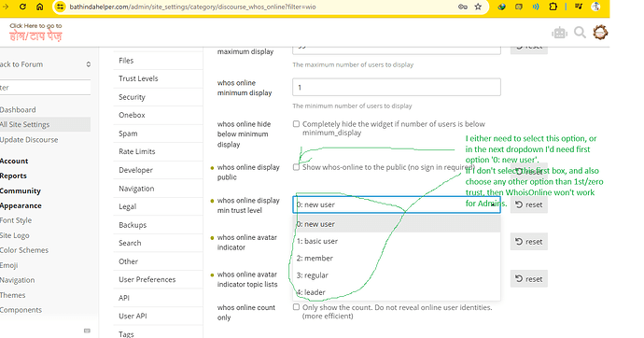Screen dimensions: 644x338
Task: Click into the minimum display number field
Action: (x=397, y=87)
